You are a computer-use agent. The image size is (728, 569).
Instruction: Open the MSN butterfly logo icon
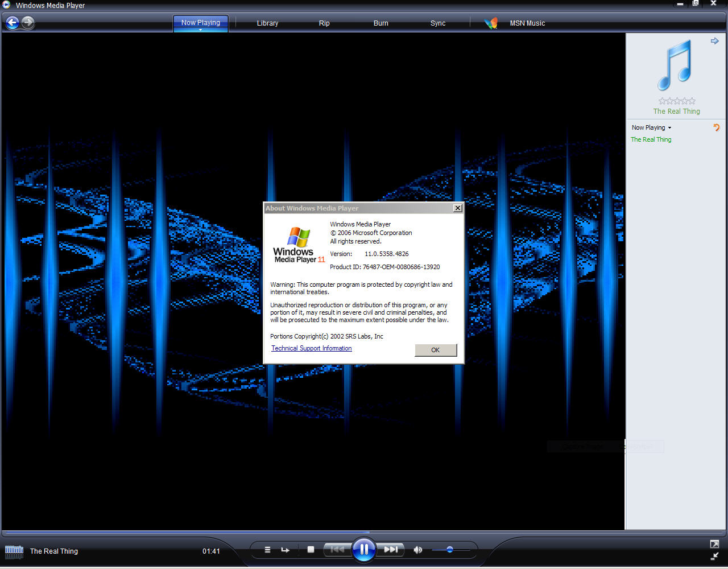491,23
